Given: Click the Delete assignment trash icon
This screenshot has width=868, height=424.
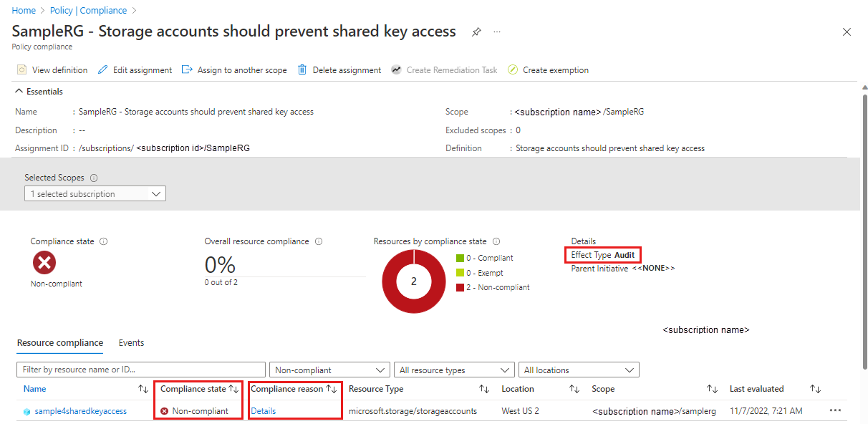Looking at the screenshot, I should [x=302, y=70].
